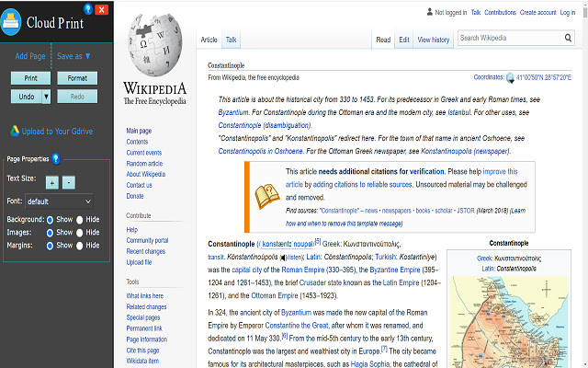Click the Google Drive icon
The image size is (588, 368).
(x=15, y=131)
